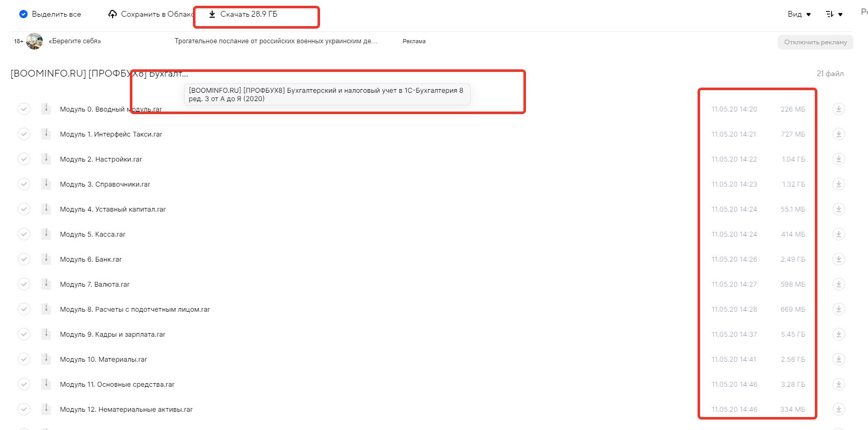Click archive file icon of Модуль 2. Настройки.rar
The height and width of the screenshot is (430, 868).
point(46,158)
